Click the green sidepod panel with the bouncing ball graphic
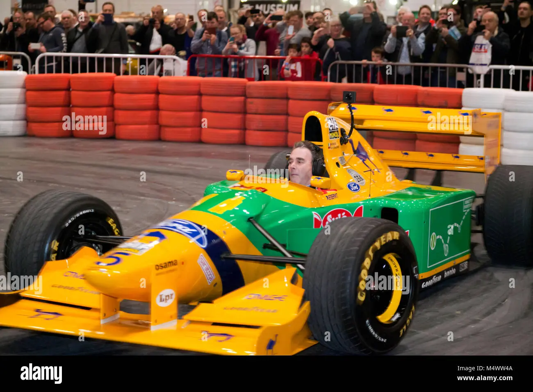 tap(450, 234)
